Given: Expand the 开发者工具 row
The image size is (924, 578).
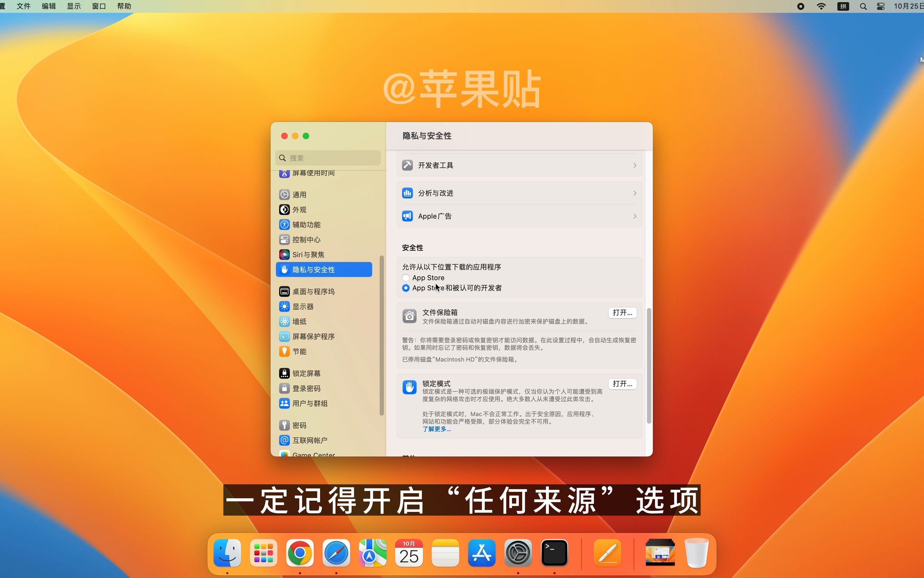Looking at the screenshot, I should click(519, 165).
